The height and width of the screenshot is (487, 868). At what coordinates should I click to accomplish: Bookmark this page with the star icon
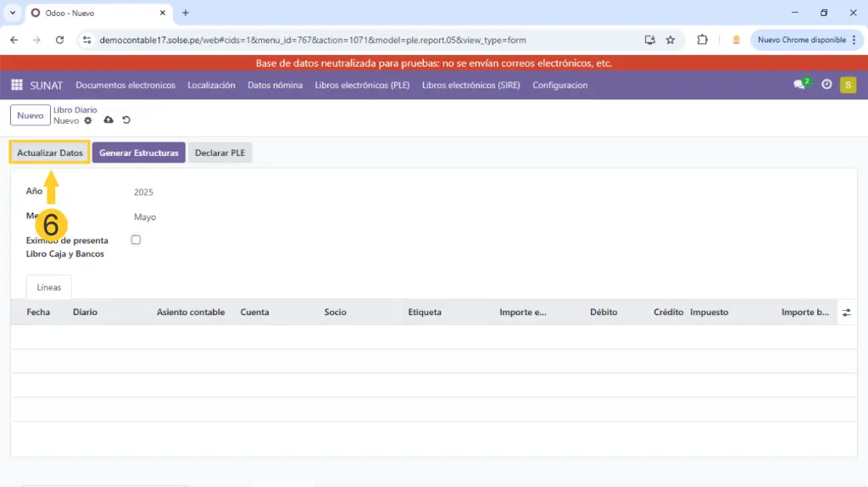click(x=670, y=40)
